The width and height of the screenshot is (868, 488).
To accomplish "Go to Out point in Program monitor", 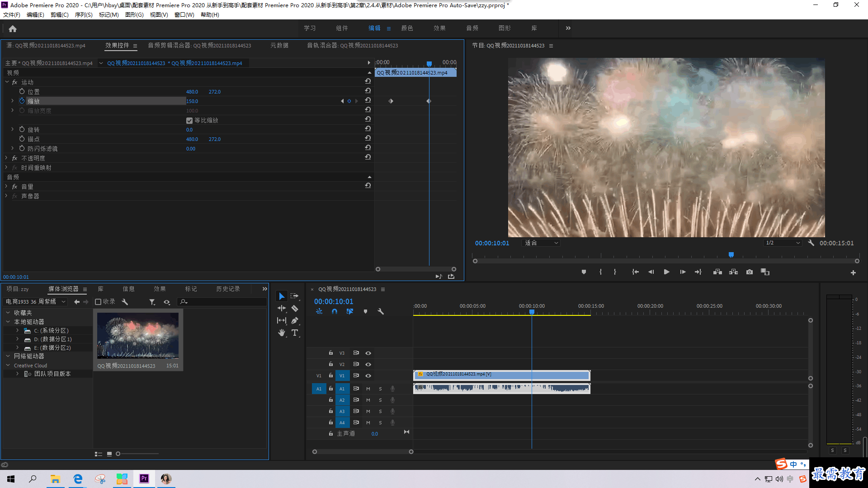I will tap(698, 272).
